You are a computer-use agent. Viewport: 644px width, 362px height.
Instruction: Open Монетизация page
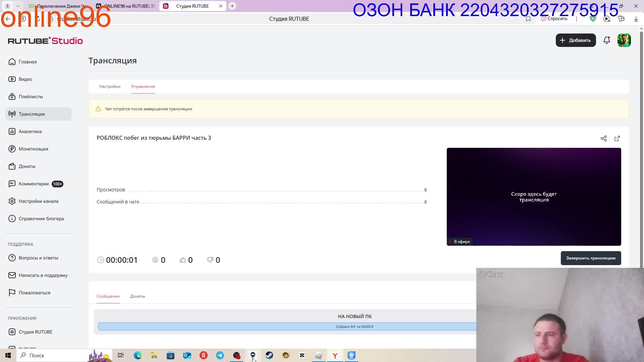(x=33, y=149)
